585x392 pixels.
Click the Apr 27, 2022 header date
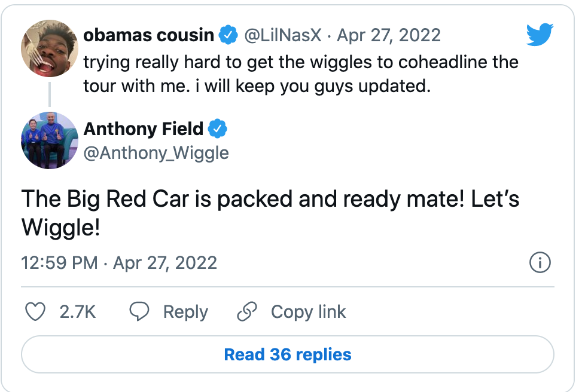(389, 35)
